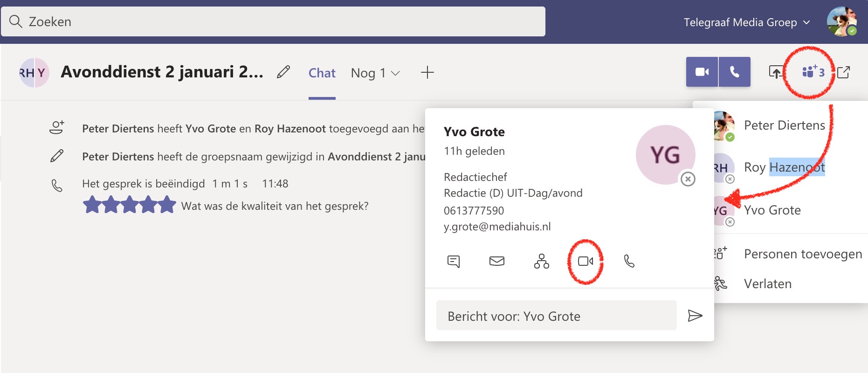Edit group name with the pencil icon

[x=283, y=72]
